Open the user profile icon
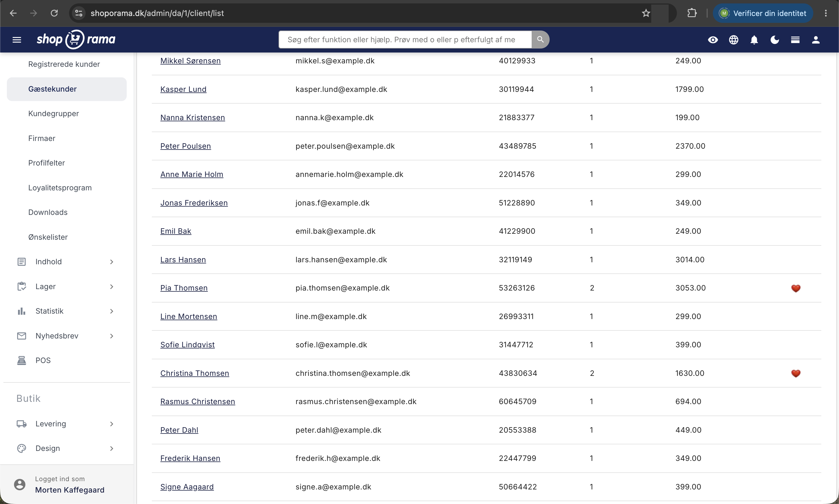 816,40
